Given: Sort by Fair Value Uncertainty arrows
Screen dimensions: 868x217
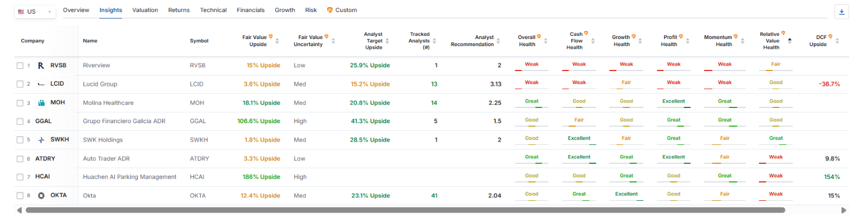Looking at the screenshot, I should (333, 41).
